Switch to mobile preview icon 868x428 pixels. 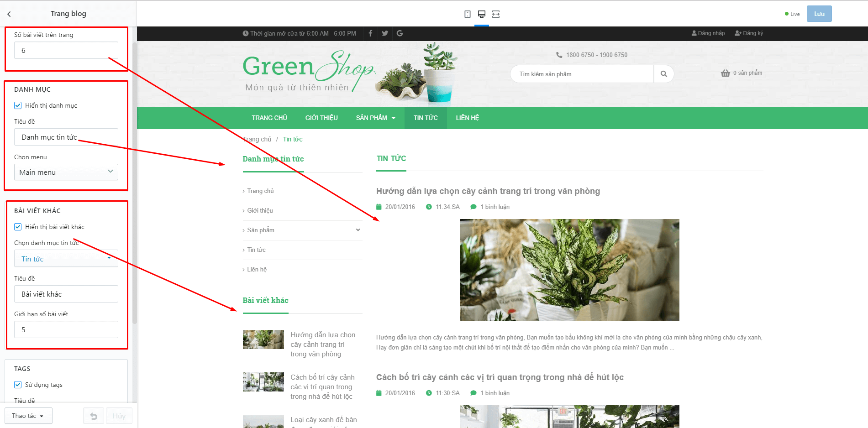(468, 14)
